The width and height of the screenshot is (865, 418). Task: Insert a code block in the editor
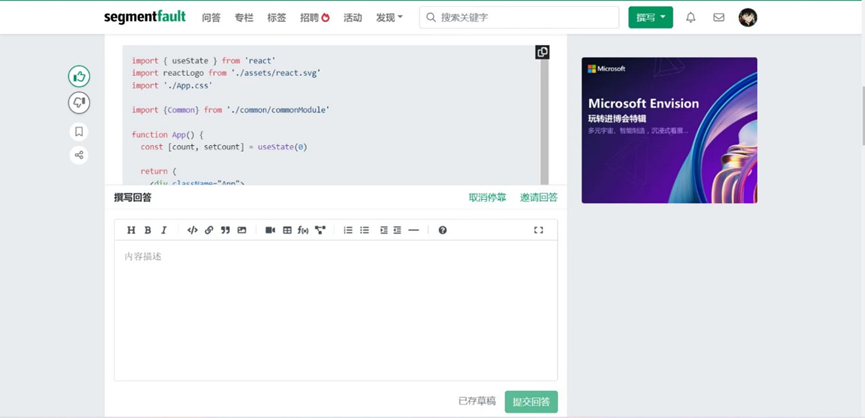pyautogui.click(x=193, y=230)
